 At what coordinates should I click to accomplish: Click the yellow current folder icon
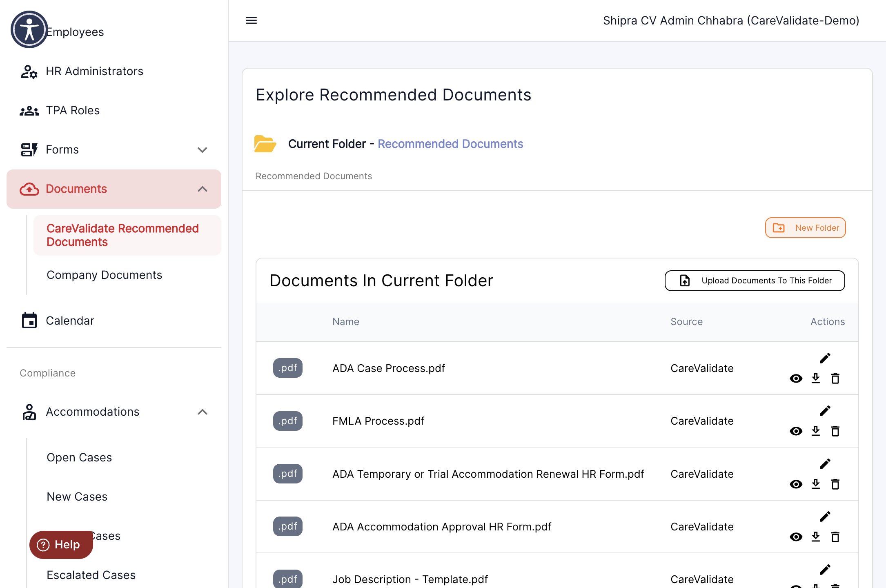tap(265, 144)
